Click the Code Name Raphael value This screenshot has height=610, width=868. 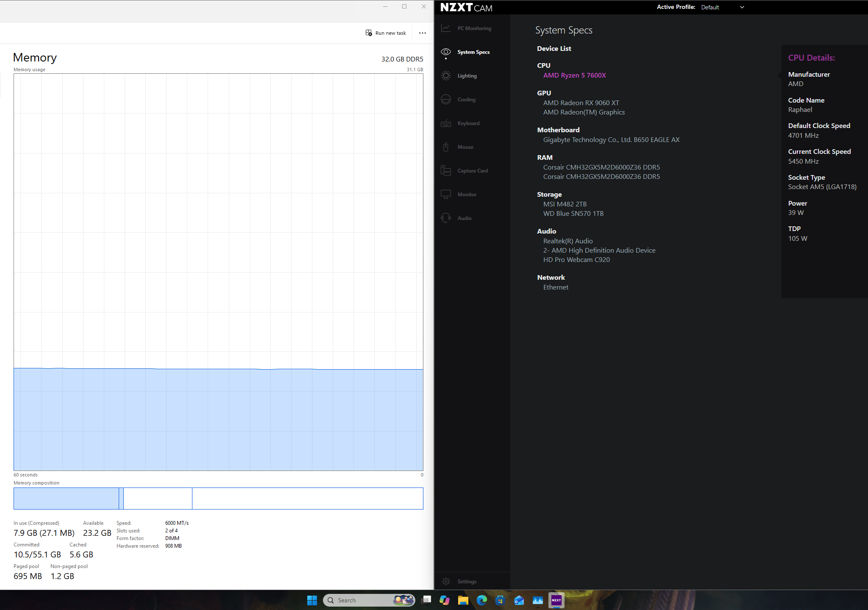click(x=800, y=110)
